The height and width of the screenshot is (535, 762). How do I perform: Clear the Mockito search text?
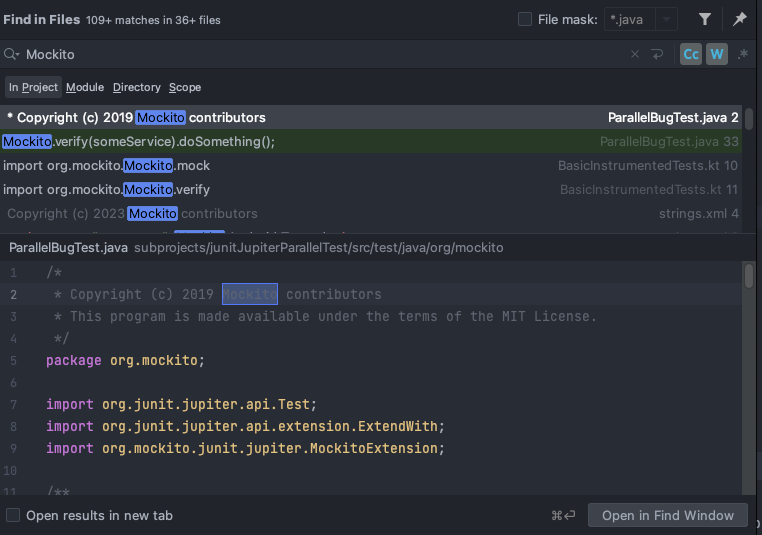[x=635, y=54]
